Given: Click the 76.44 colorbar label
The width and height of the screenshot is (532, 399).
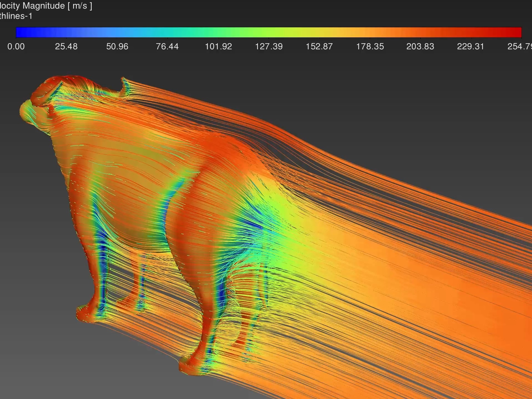Looking at the screenshot, I should point(167,46).
